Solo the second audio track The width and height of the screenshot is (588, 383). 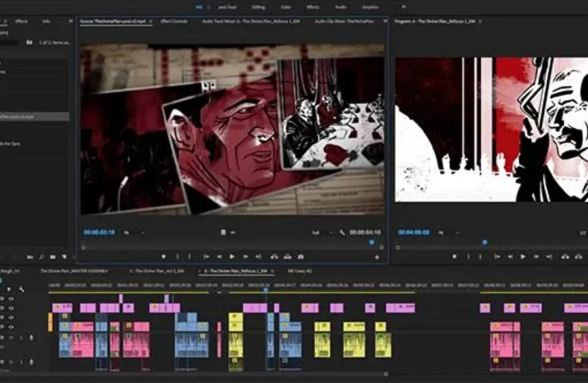point(21,362)
